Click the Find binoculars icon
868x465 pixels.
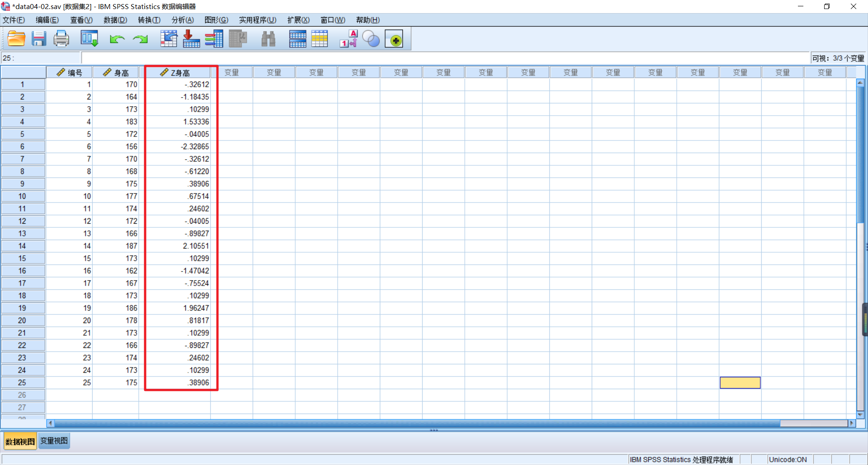coord(269,39)
